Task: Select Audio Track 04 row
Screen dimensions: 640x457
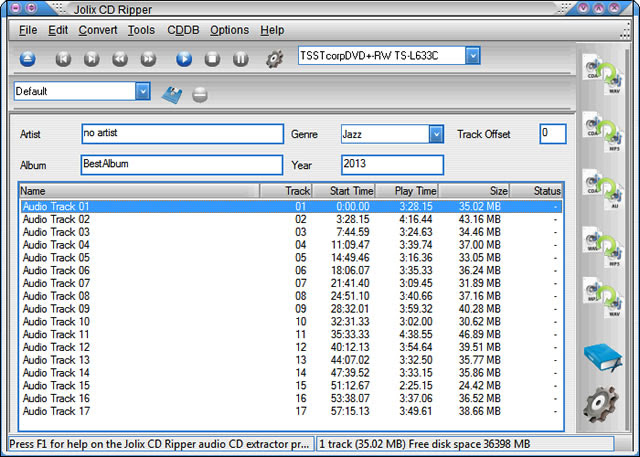Action: tap(291, 245)
